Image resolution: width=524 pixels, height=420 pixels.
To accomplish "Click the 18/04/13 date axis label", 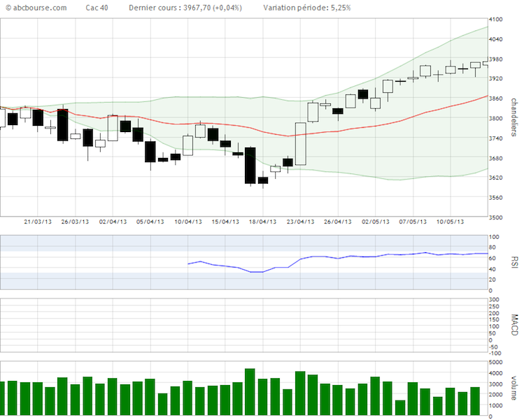I will pos(262,222).
